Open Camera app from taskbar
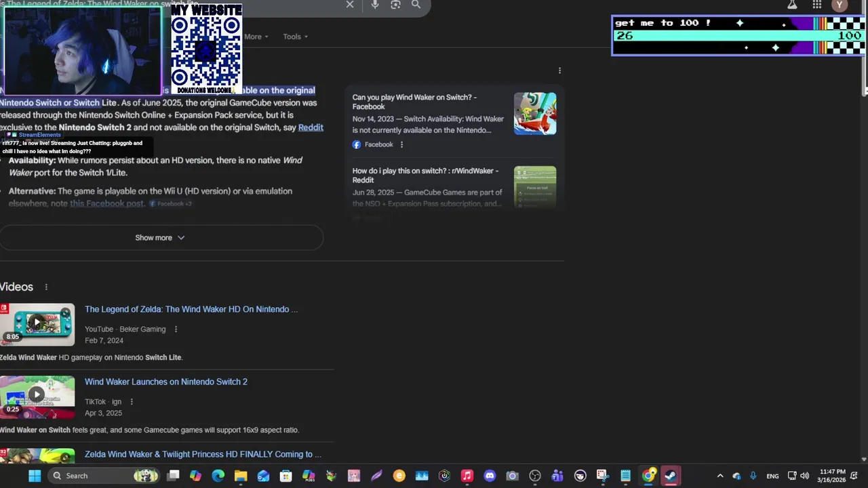868x488 pixels. [x=512, y=476]
